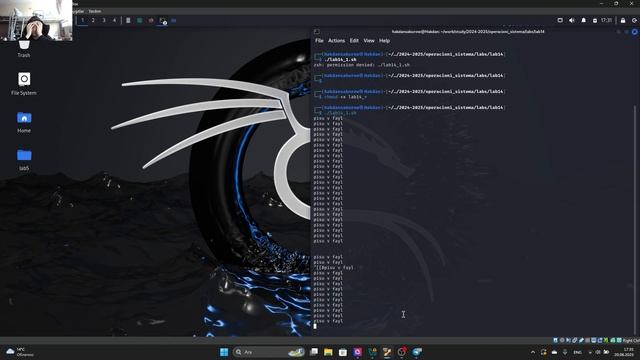Click the blue round button in the terminal title bar

click(634, 31)
